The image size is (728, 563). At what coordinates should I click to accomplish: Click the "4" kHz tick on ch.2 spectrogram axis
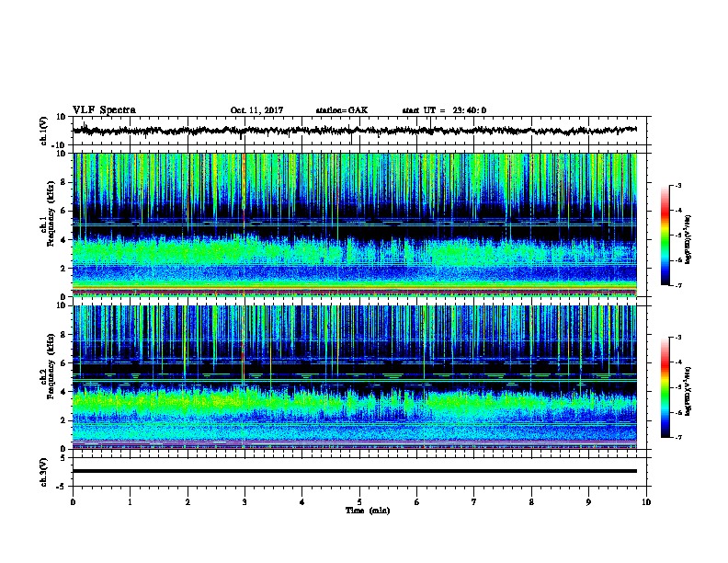point(63,392)
